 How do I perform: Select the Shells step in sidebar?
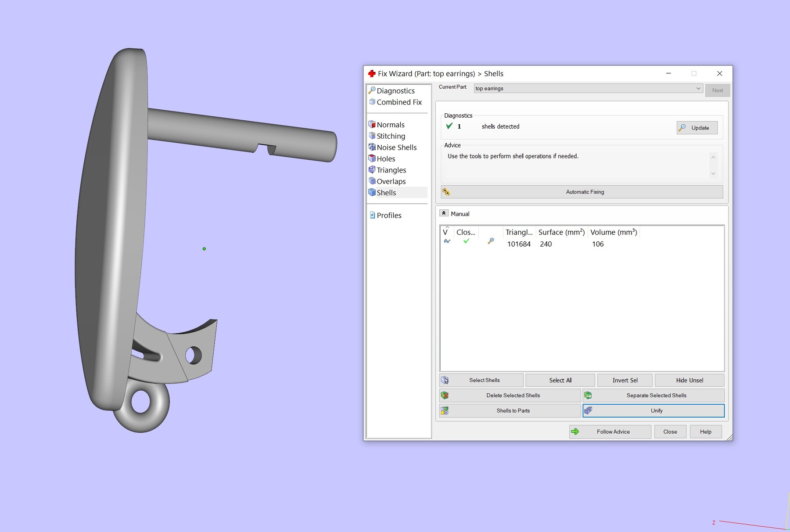[386, 193]
